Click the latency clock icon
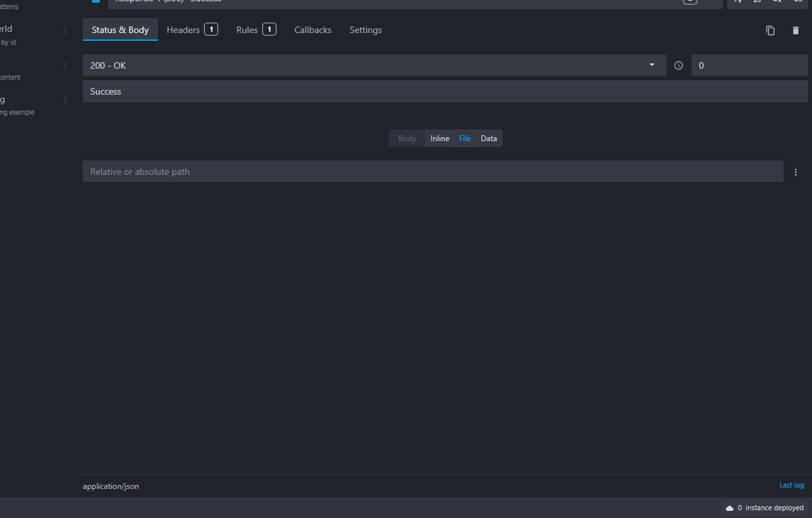 678,65
